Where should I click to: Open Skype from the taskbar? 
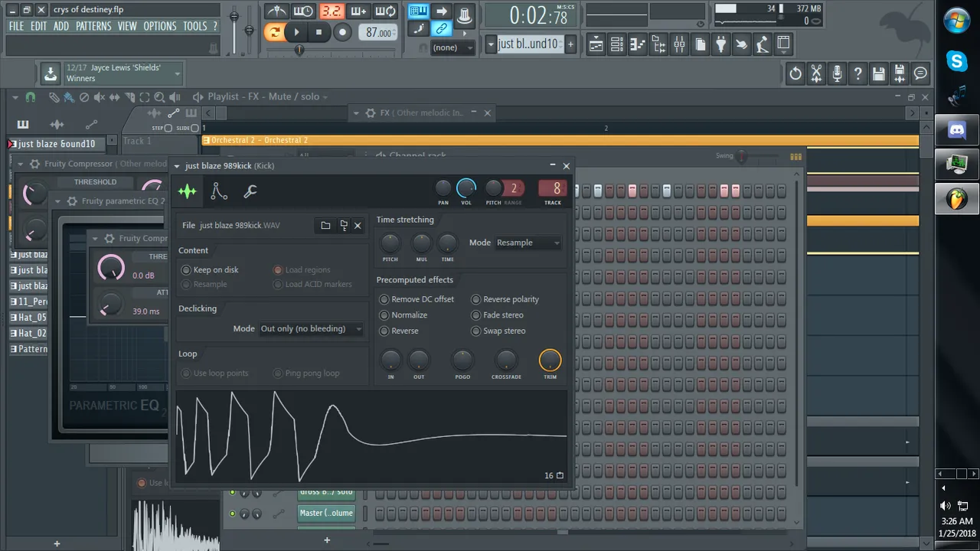point(957,61)
